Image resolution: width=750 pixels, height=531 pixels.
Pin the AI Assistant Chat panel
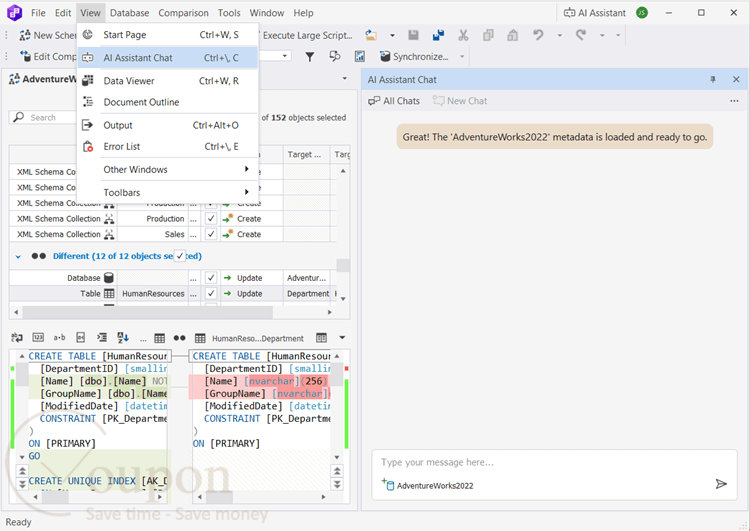(713, 79)
